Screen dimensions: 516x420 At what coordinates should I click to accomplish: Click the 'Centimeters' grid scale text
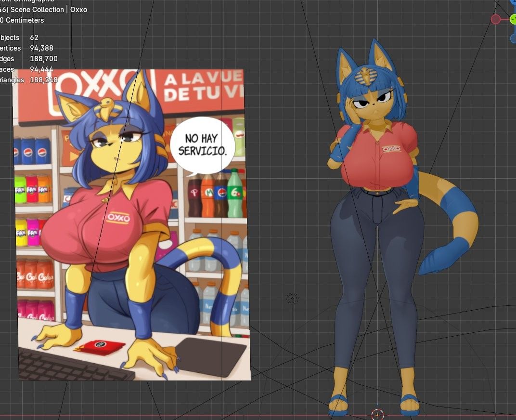[x=25, y=20]
